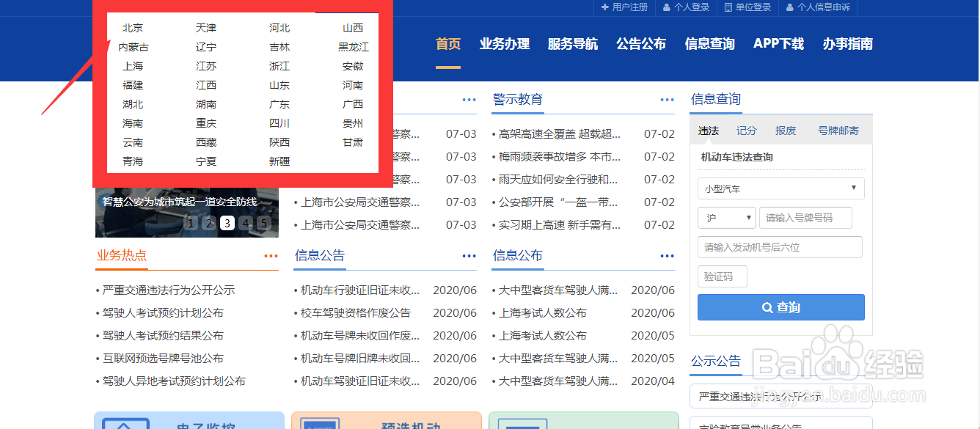Open the more icon beside 信息公告
The width and height of the screenshot is (980, 429).
click(x=469, y=255)
